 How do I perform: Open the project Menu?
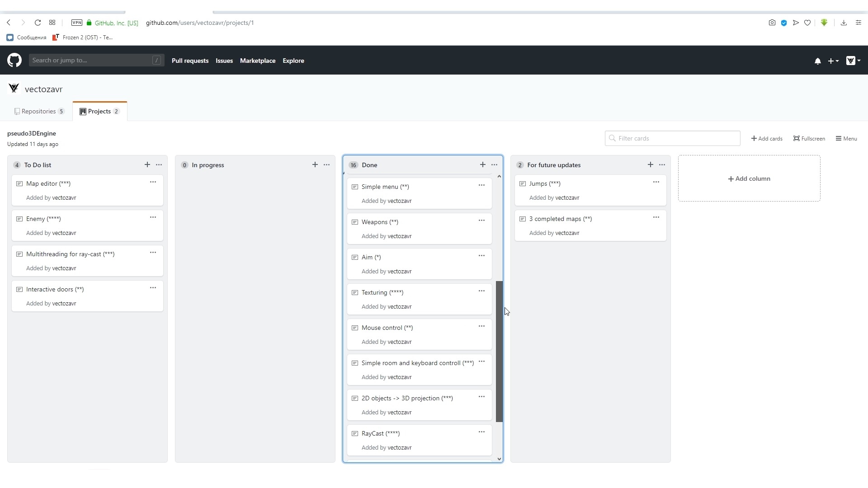846,139
